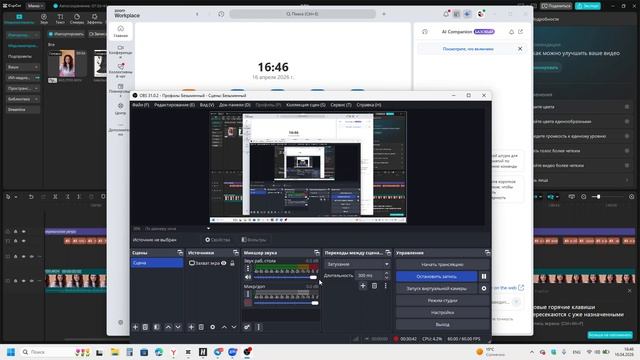Expand CapCut Menu dropdown at top
Viewport: 640px width, 360px height.
pyautogui.click(x=35, y=6)
